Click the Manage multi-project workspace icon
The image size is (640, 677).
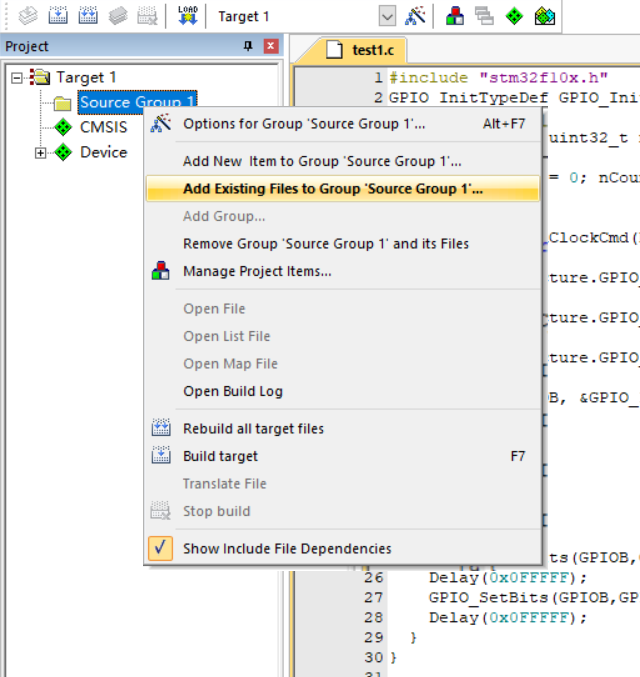[484, 16]
